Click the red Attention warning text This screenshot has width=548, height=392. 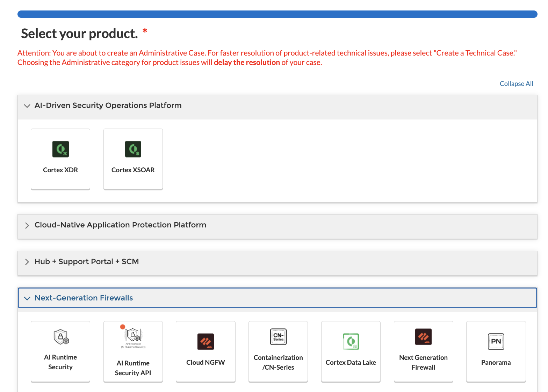click(267, 58)
